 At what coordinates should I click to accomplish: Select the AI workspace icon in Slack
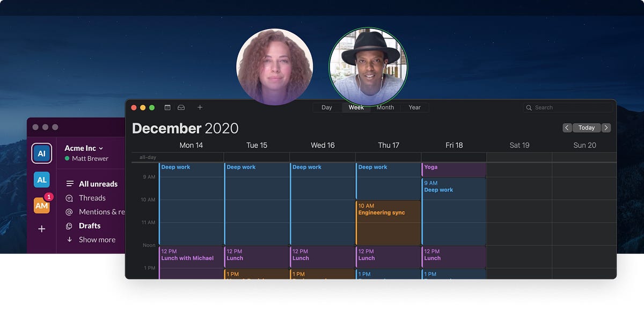click(x=42, y=153)
